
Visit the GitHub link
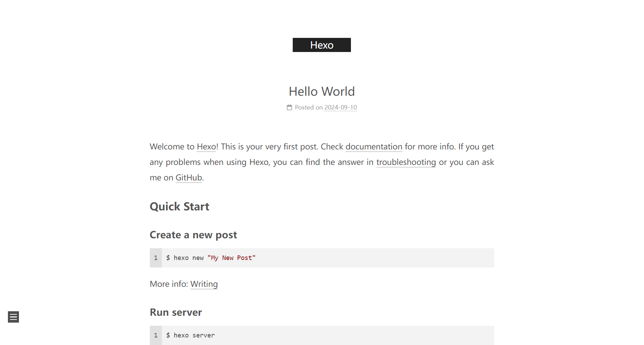[x=189, y=178]
